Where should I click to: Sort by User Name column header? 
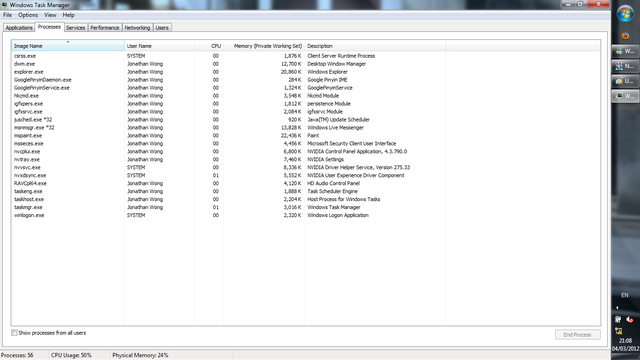point(159,46)
